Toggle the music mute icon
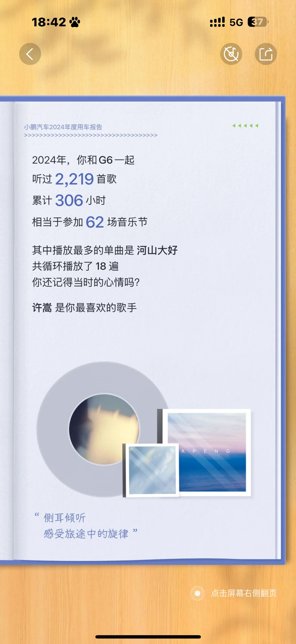The height and width of the screenshot is (644, 296). coord(231,54)
